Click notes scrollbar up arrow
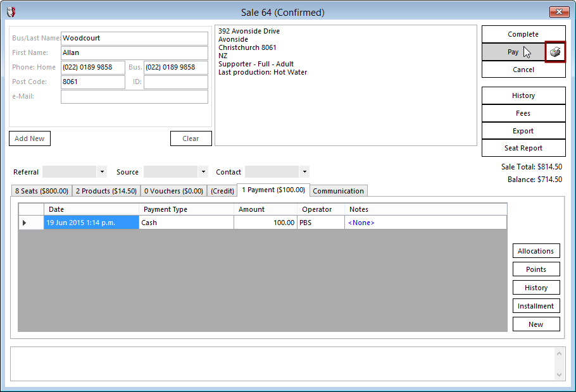Image resolution: width=576 pixels, height=392 pixels. 559,353
